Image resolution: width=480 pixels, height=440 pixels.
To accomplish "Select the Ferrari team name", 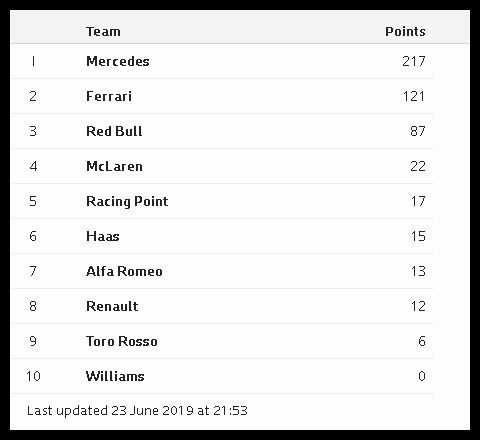I will tap(109, 96).
